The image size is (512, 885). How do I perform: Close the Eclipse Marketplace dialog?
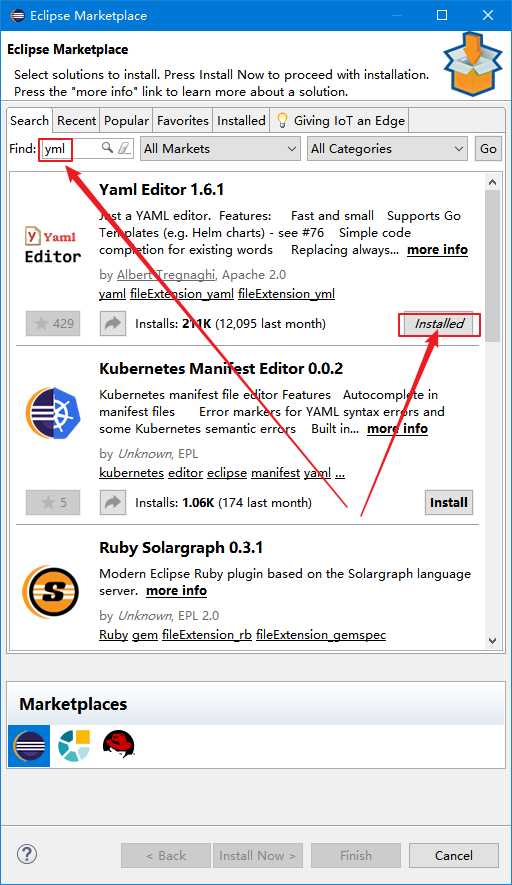tap(488, 15)
